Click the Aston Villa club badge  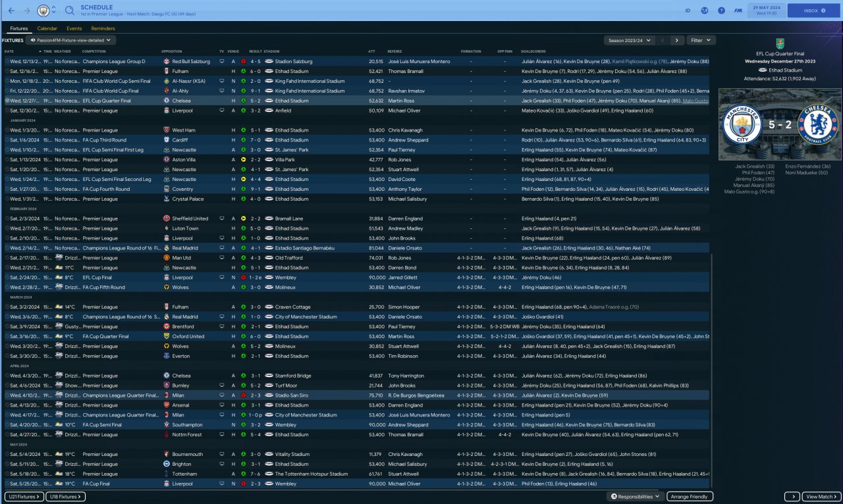click(167, 160)
